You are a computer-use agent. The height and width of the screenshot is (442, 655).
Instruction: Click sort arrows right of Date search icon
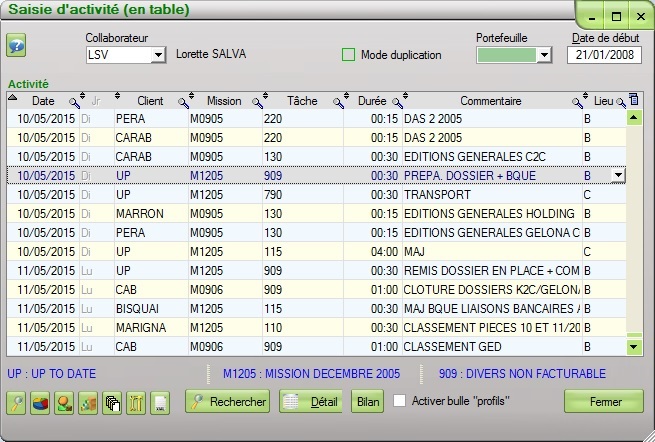pyautogui.click(x=82, y=96)
